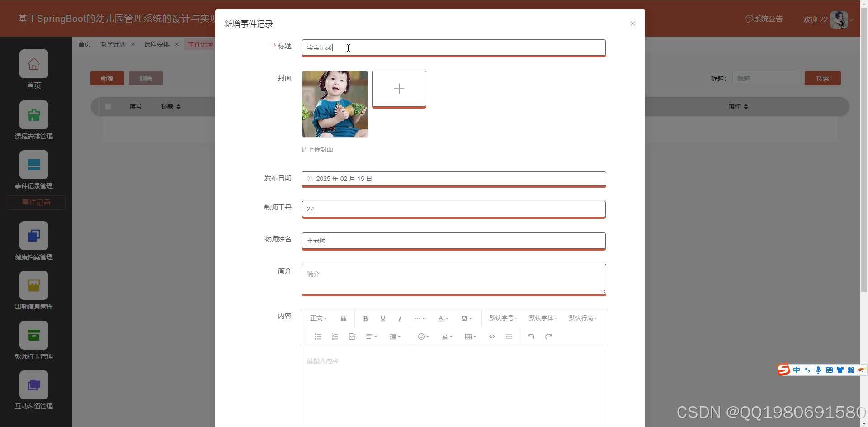Open the 正文 paragraph style dropdown

pyautogui.click(x=318, y=318)
